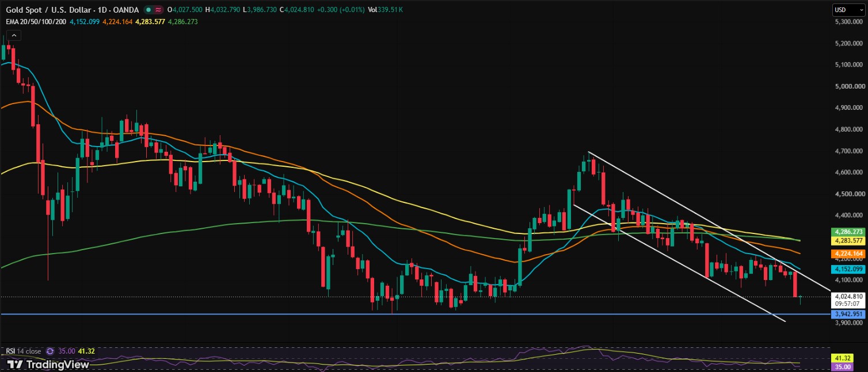Click the RSI legend value 35.00
This screenshot has width=868, height=372.
pyautogui.click(x=66, y=350)
